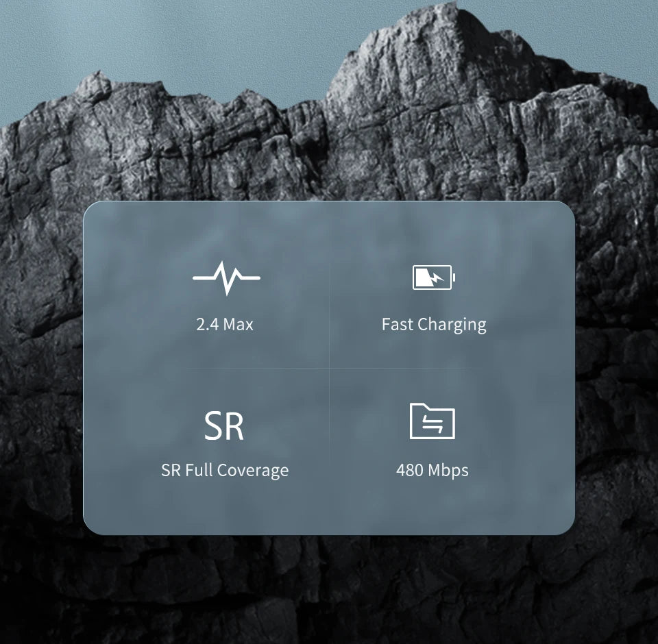Click the lightning bolt inside the battery

[x=430, y=278]
